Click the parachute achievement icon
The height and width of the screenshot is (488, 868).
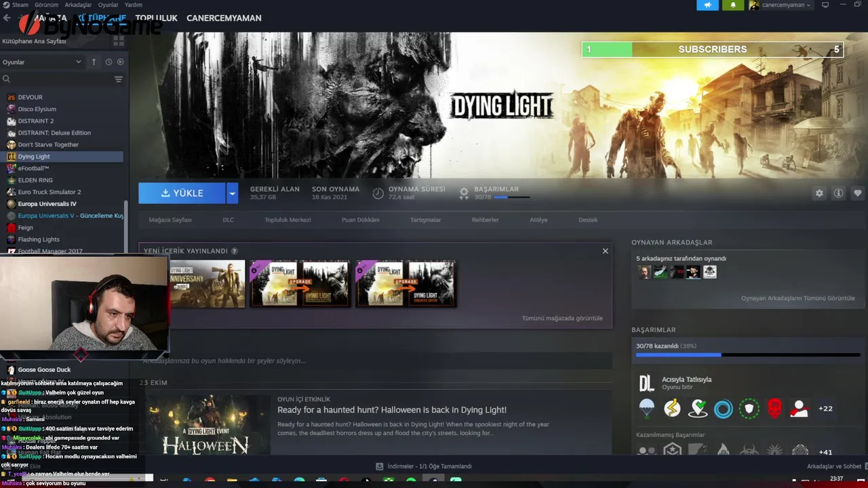[x=647, y=409]
